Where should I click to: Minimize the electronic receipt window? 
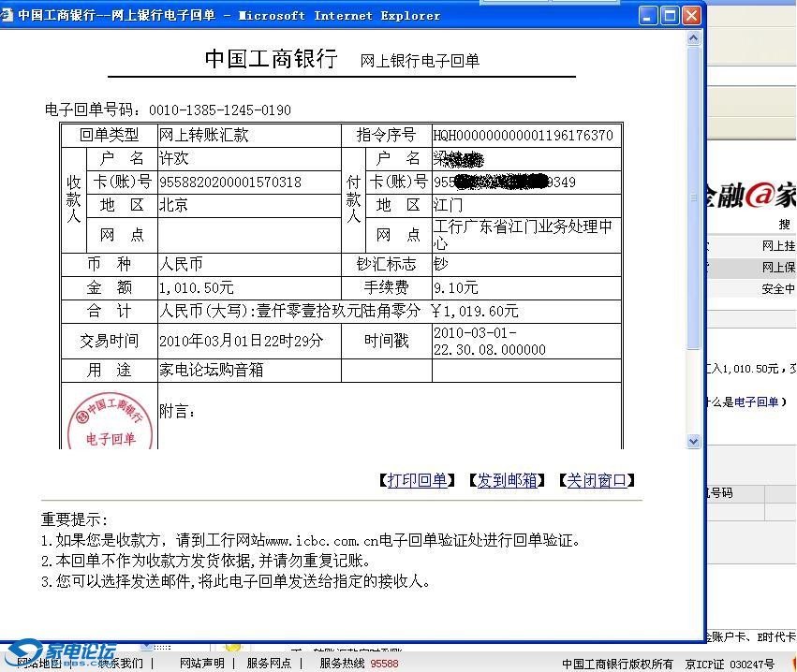tap(648, 15)
